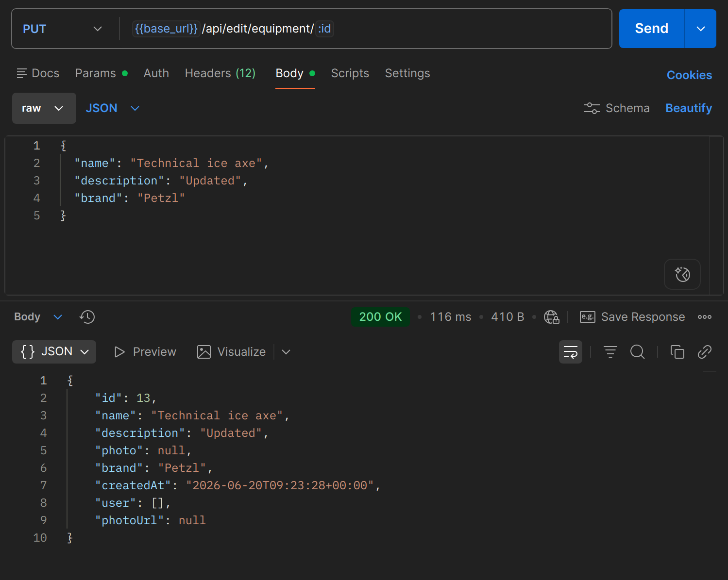Screen dimensions: 728x580
Task: Click the {{base_url}} variable in URL
Action: [x=166, y=29]
